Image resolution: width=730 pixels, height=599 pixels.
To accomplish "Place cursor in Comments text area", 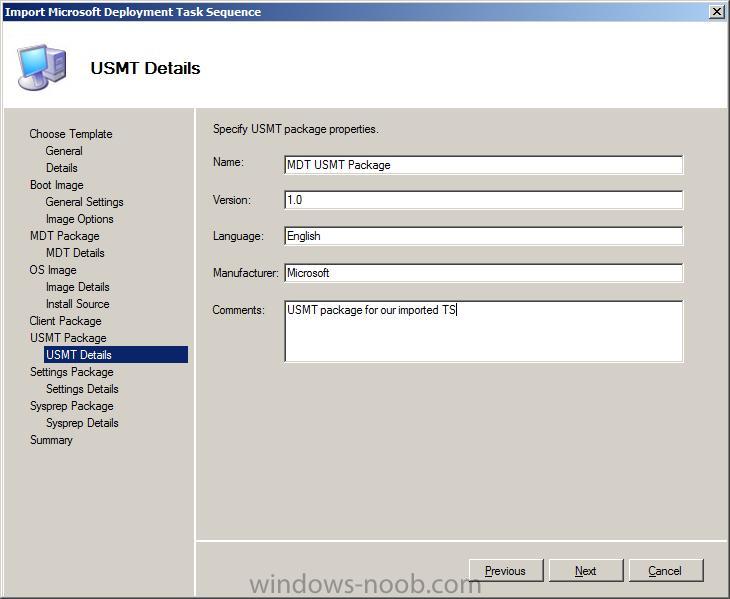I will coord(484,331).
